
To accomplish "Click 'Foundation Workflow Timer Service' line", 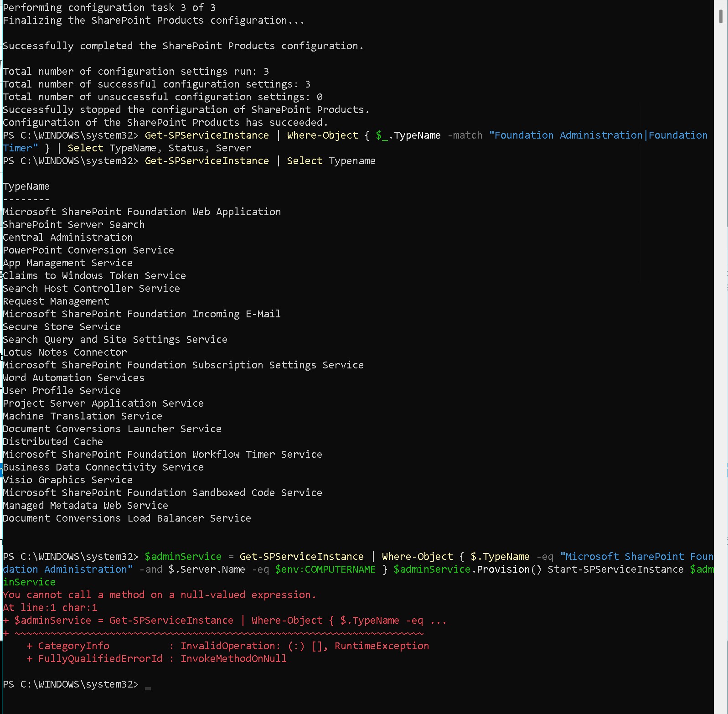I will pyautogui.click(x=163, y=455).
